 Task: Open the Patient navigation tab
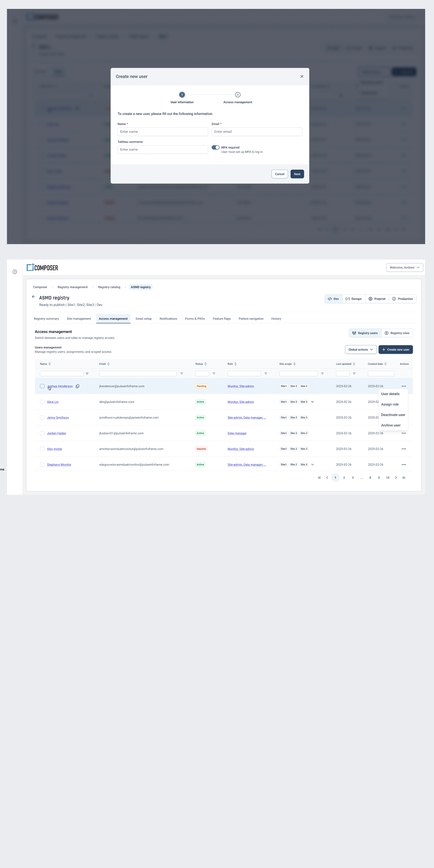click(x=251, y=319)
